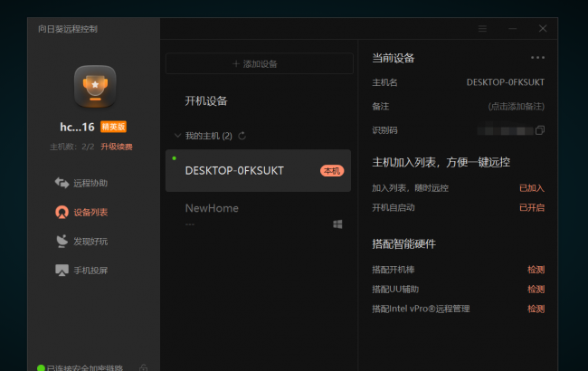
Task: Click 检测 for Intel vPro远程管理
Action: click(x=536, y=309)
